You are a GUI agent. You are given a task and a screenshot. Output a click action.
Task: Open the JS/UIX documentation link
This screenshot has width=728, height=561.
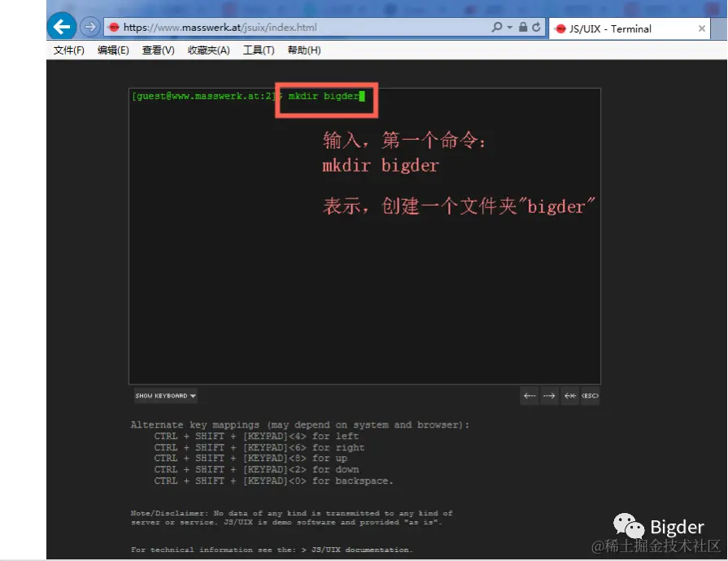pos(360,550)
